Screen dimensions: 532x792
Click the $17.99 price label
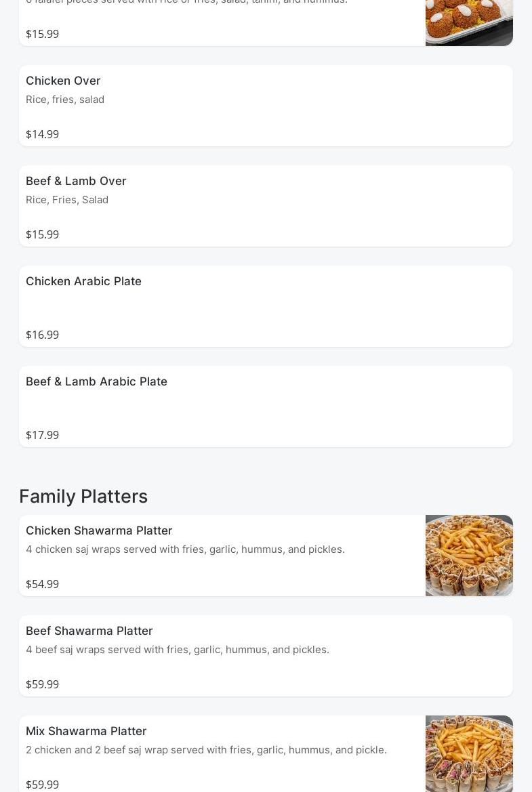tap(43, 435)
